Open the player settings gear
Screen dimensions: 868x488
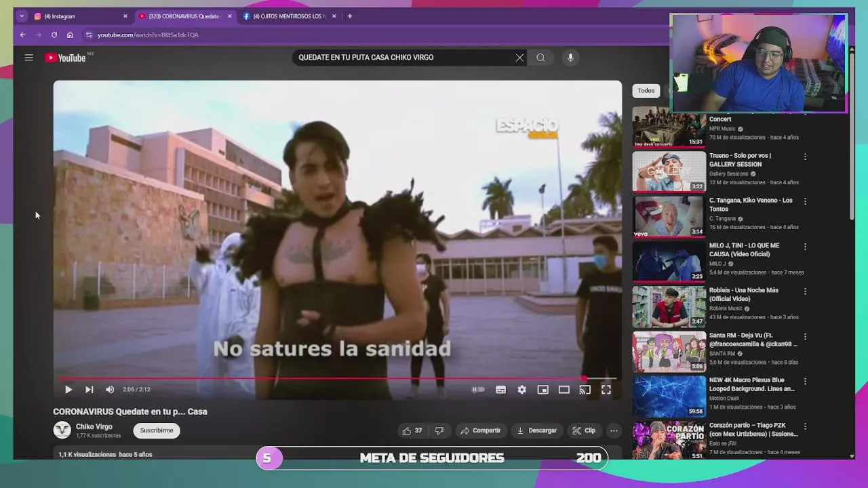521,390
